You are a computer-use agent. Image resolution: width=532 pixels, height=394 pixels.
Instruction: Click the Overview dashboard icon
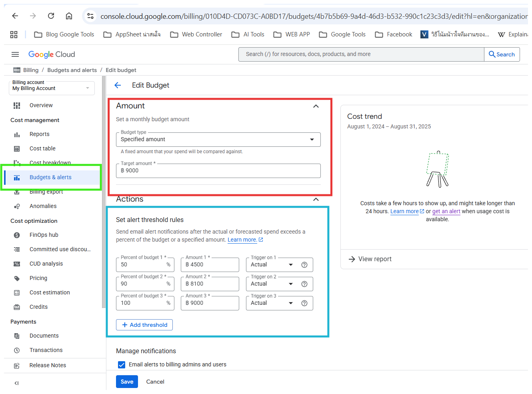tap(17, 106)
